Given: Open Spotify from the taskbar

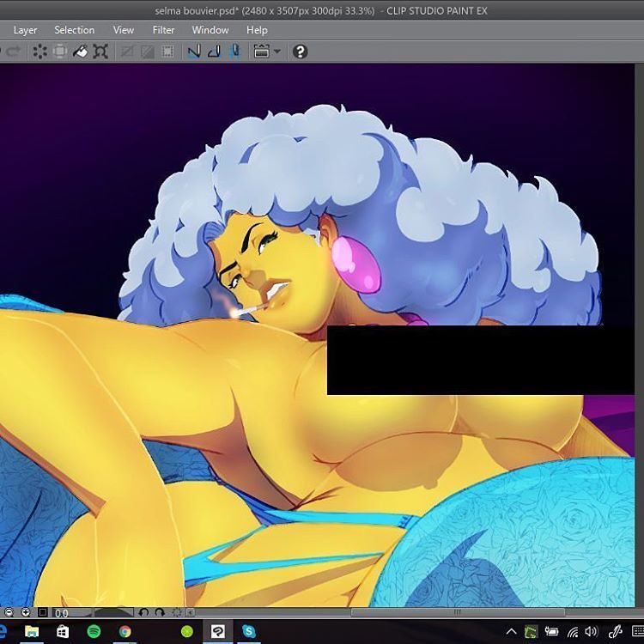Looking at the screenshot, I should pos(94,631).
